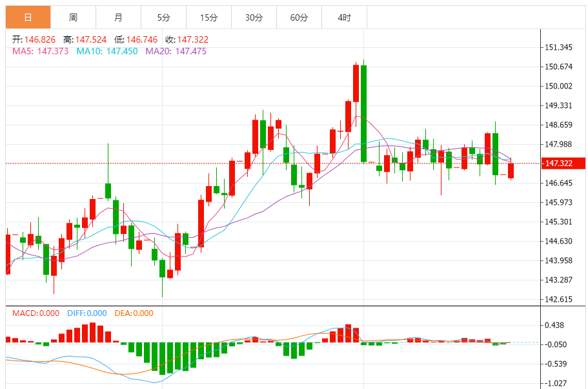
Task: Click the 高: 147.524 high price value
Action: [x=85, y=39]
